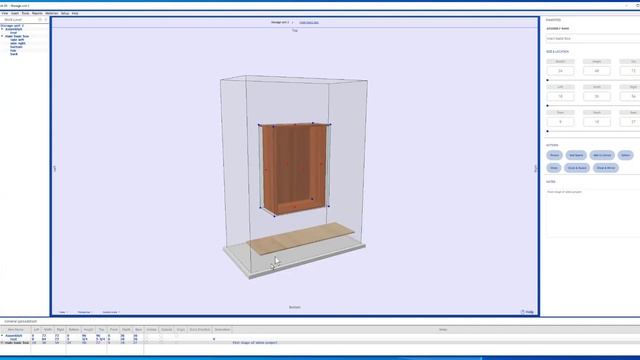Open the View menu
Image resolution: width=640 pixels, height=360 pixels.
pyautogui.click(x=5, y=13)
